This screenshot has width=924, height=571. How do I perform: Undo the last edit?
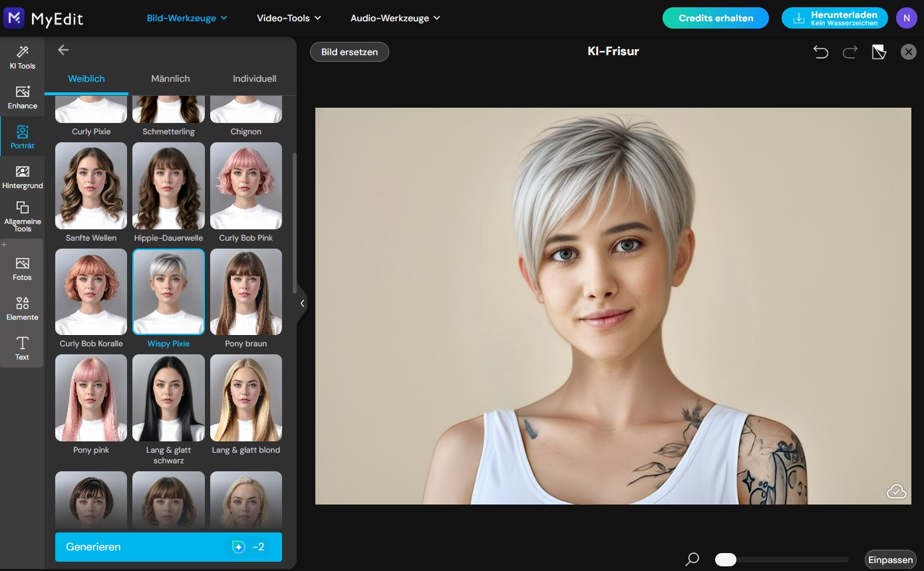pos(821,51)
